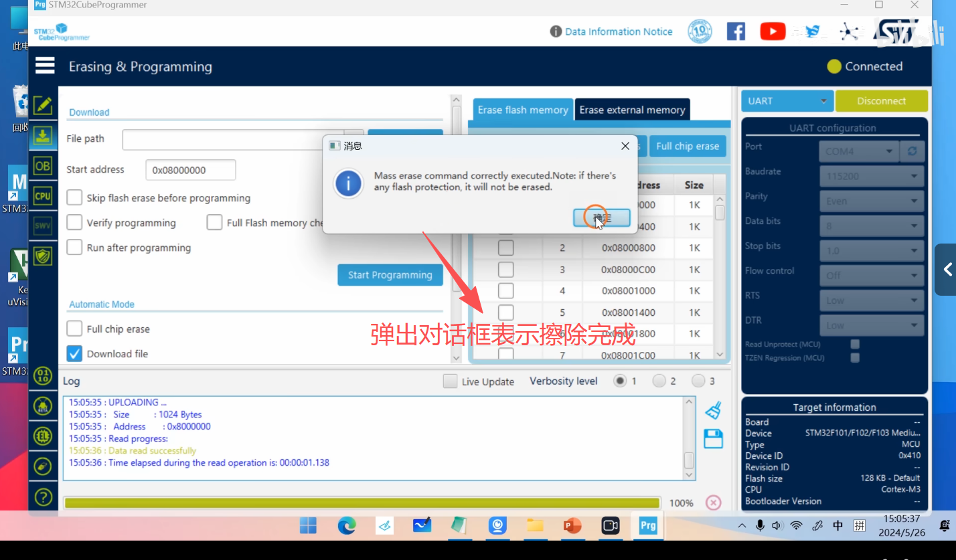Set verbosity level to 2
The width and height of the screenshot is (956, 560).
(x=659, y=381)
